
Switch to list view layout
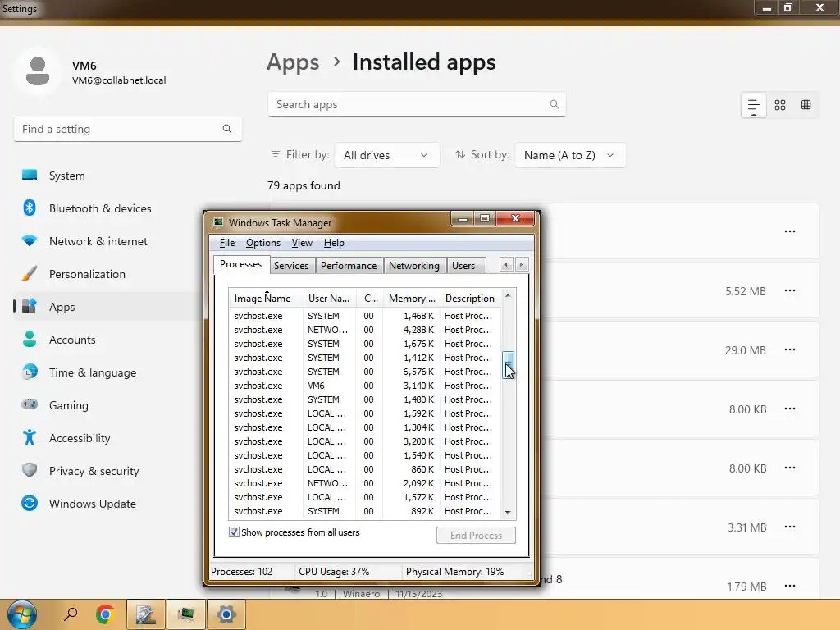click(x=753, y=105)
